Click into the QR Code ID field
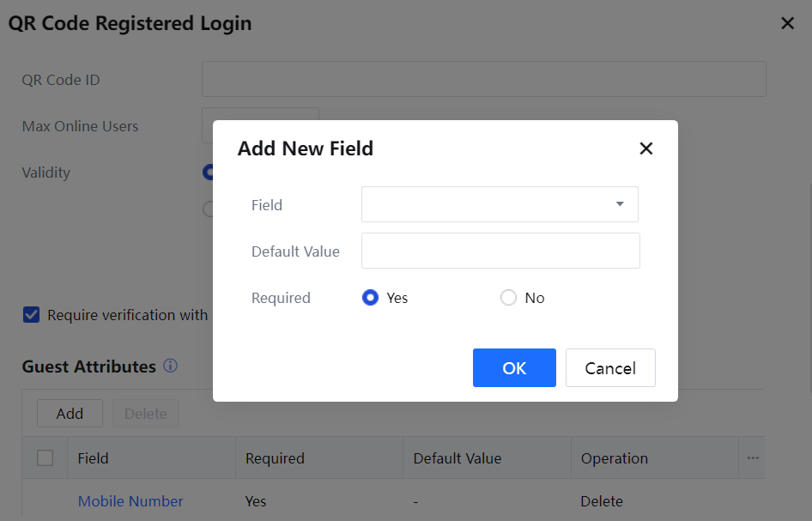Screen dimensions: 812x521 click(483, 79)
